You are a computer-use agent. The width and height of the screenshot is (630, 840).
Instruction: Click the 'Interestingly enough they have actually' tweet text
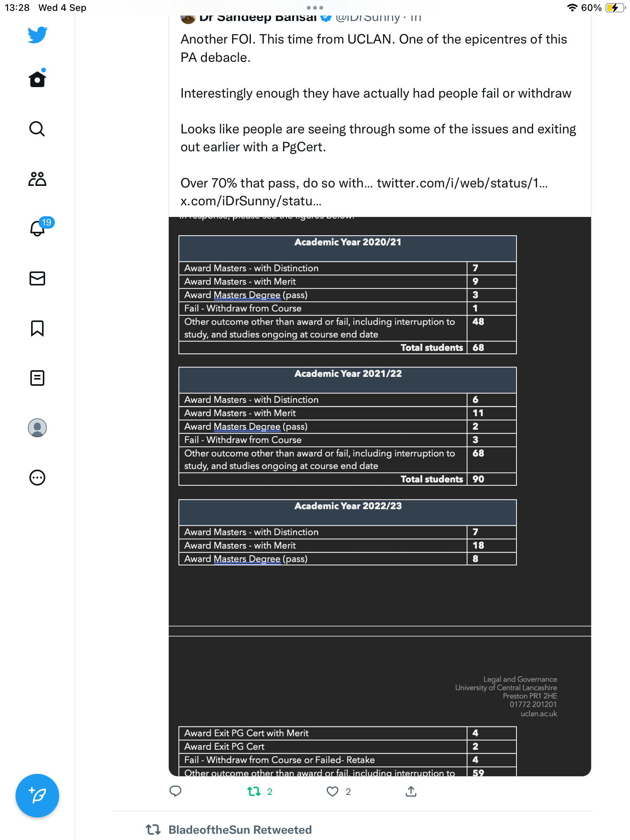[x=376, y=93]
